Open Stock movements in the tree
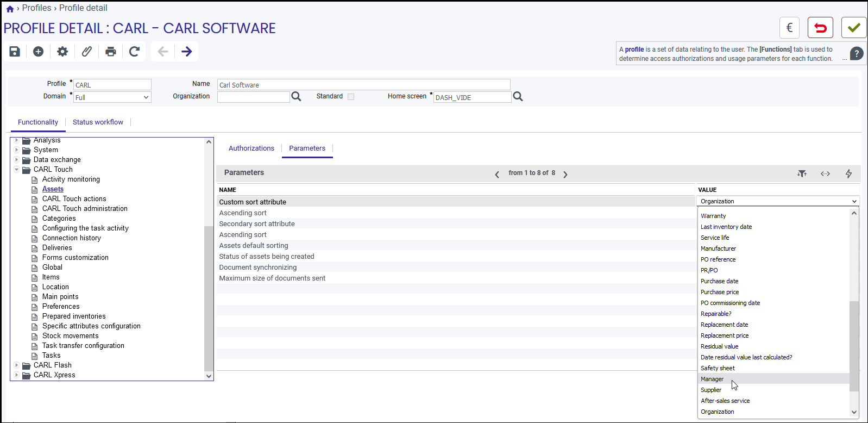This screenshot has width=868, height=423. pyautogui.click(x=71, y=336)
